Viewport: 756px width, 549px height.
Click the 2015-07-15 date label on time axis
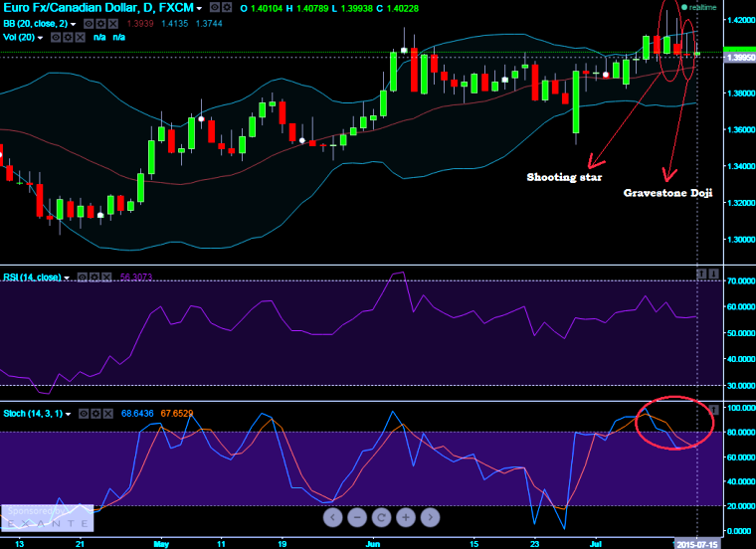click(x=696, y=544)
